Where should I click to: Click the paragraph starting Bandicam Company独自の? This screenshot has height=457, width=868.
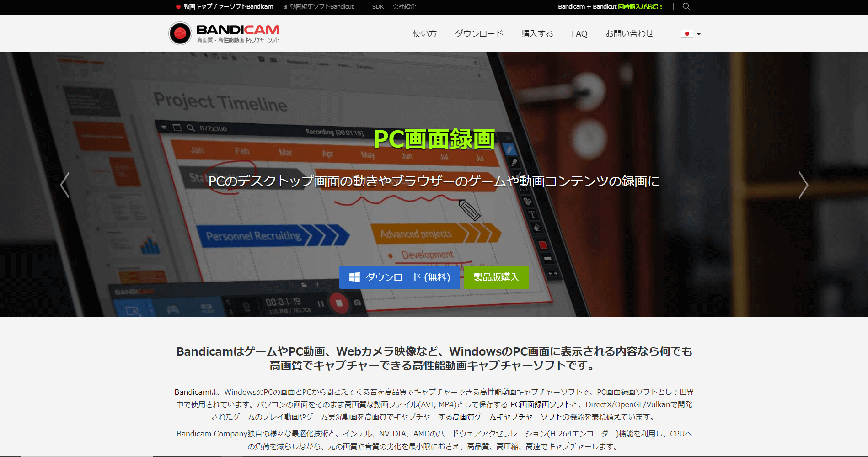[x=434, y=440]
